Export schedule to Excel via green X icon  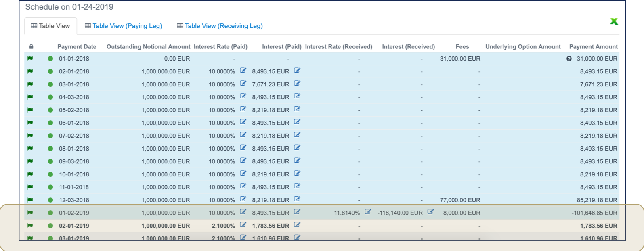click(x=614, y=21)
